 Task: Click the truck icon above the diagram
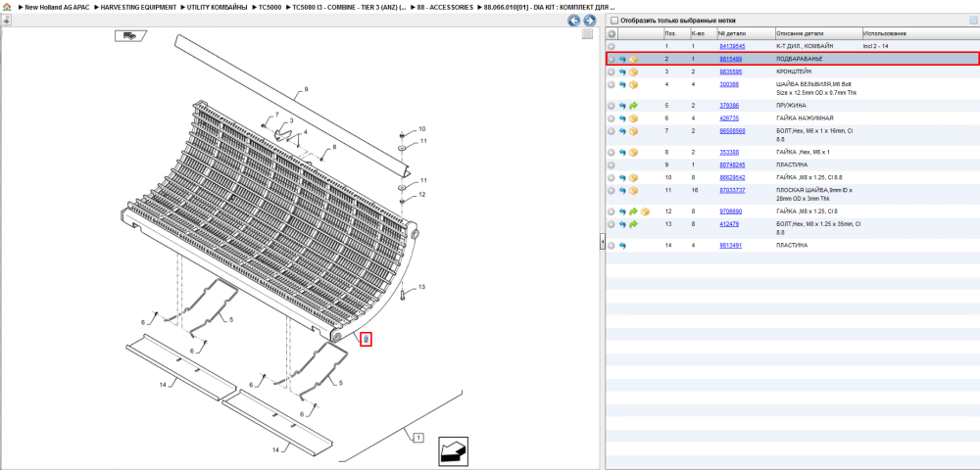[x=130, y=36]
